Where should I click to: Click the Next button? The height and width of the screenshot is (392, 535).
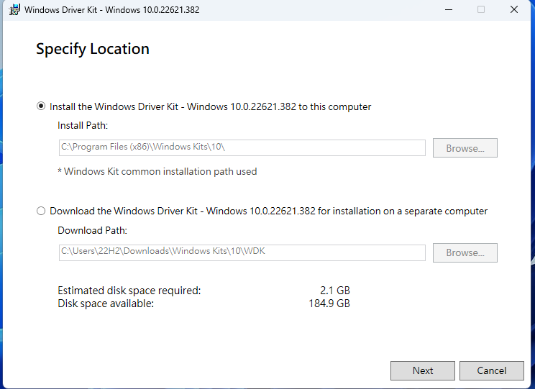(x=423, y=370)
